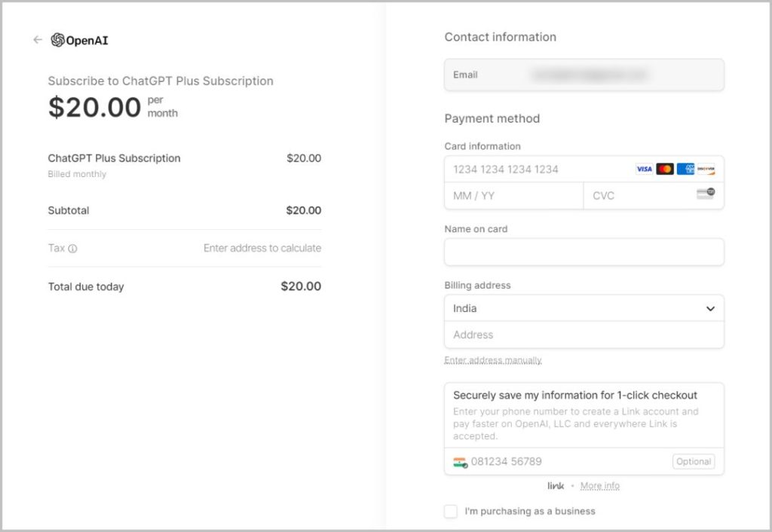Click the Tax info icon
Viewport: 772px width, 532px height.
tap(72, 249)
